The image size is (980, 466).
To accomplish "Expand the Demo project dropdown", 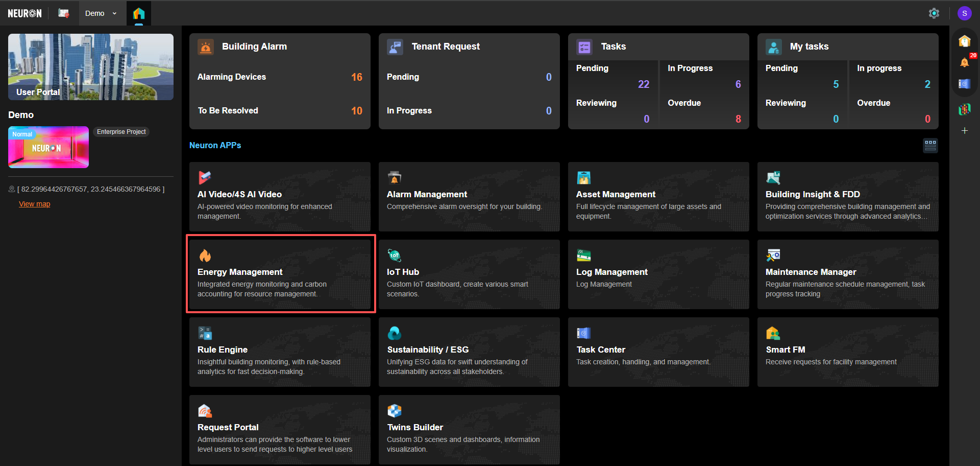I will [101, 13].
